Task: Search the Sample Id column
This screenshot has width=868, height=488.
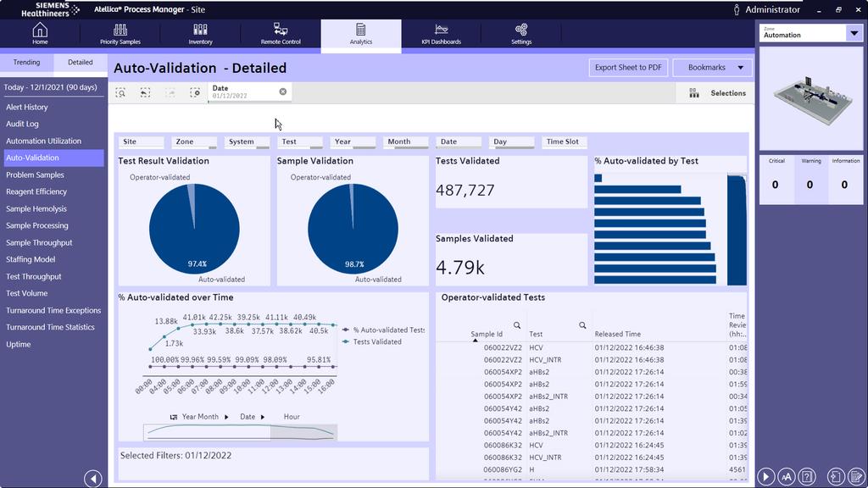Action: (x=517, y=325)
